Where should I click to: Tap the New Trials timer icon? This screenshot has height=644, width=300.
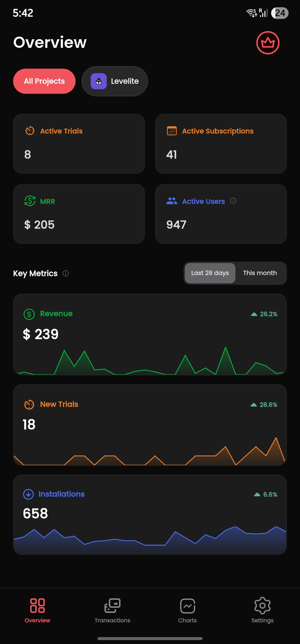click(29, 405)
